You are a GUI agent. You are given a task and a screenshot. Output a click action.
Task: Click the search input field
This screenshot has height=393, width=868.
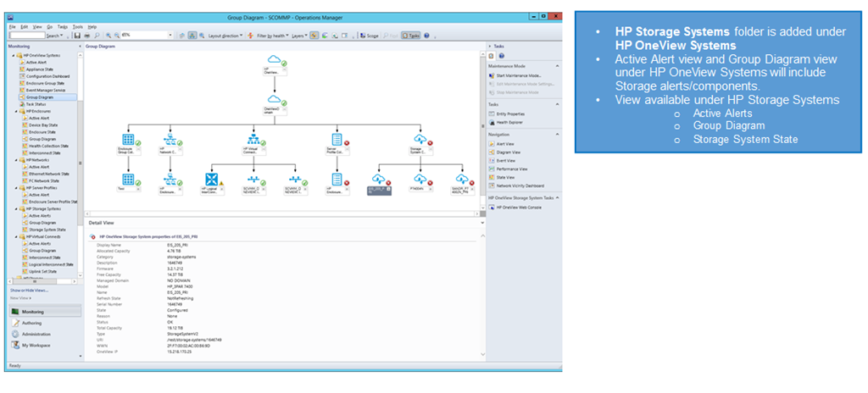click(x=26, y=36)
